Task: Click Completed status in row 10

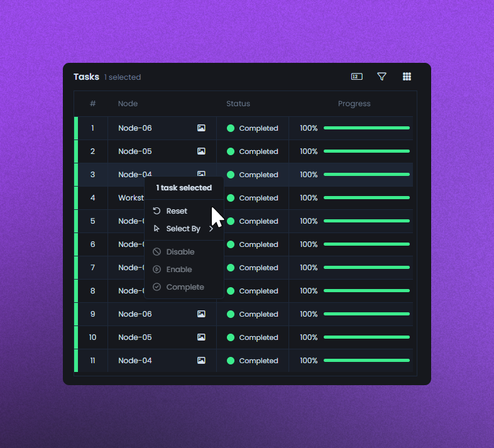Action: click(259, 337)
